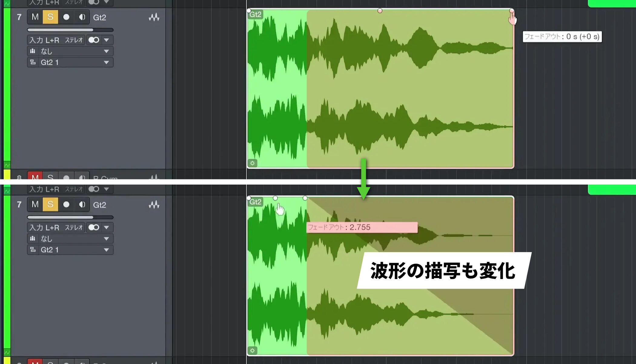Click gear icon on lower Gt2 audio clip

point(252,351)
